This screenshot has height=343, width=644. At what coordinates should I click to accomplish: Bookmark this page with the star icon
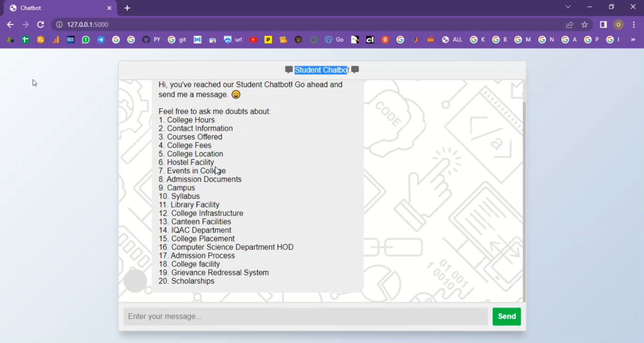[584, 25]
